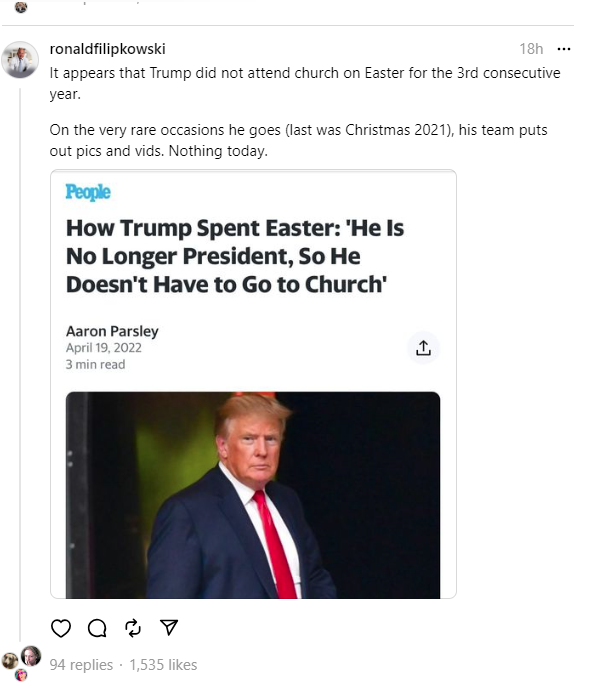
Task: View the replier avatars cluster at bottom
Action: pos(20,661)
